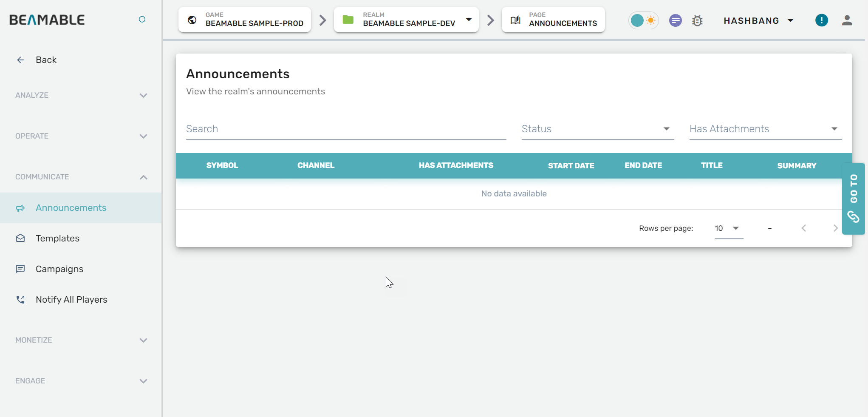This screenshot has height=417, width=868.
Task: Collapse the Communicate section
Action: click(143, 177)
